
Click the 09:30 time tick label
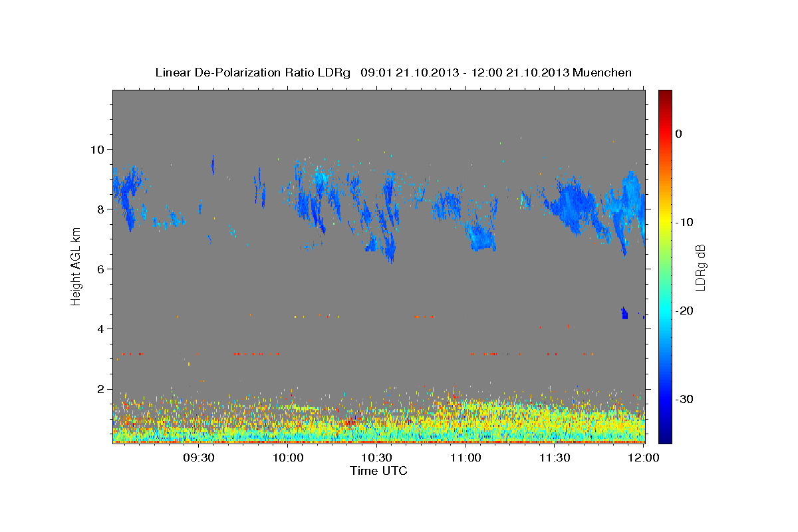(x=199, y=458)
